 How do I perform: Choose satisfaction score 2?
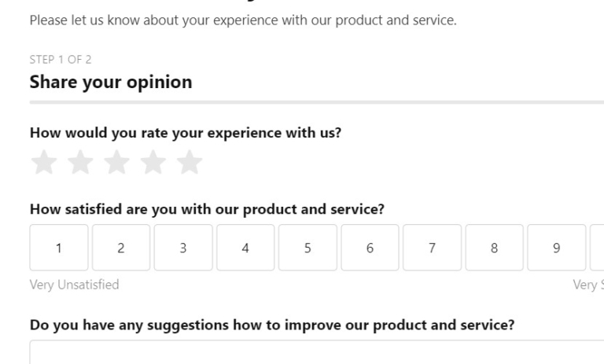[120, 248]
